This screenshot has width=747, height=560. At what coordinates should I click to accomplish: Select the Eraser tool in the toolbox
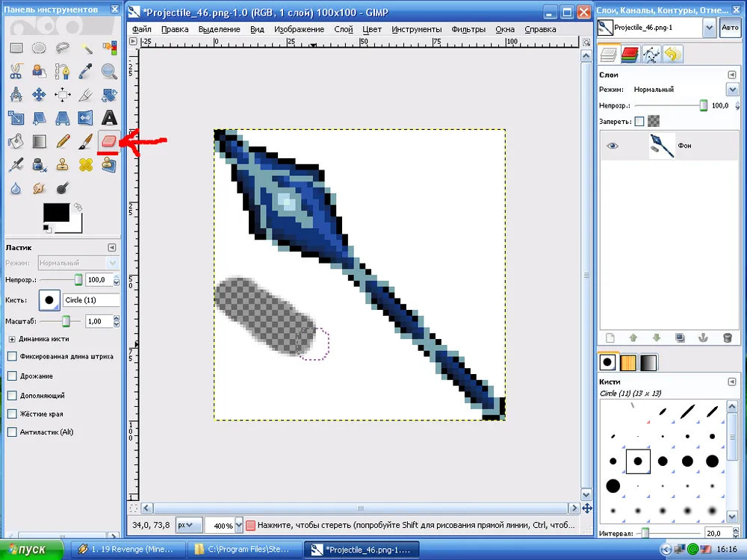coord(109,141)
